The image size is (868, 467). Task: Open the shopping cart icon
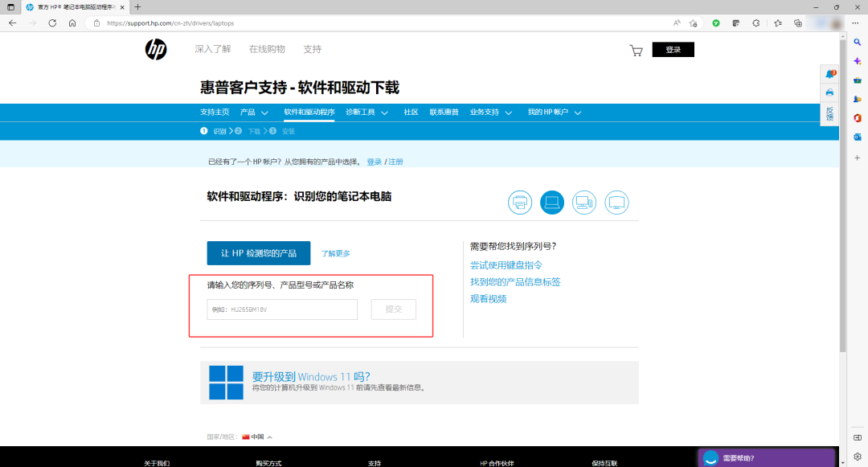[636, 51]
